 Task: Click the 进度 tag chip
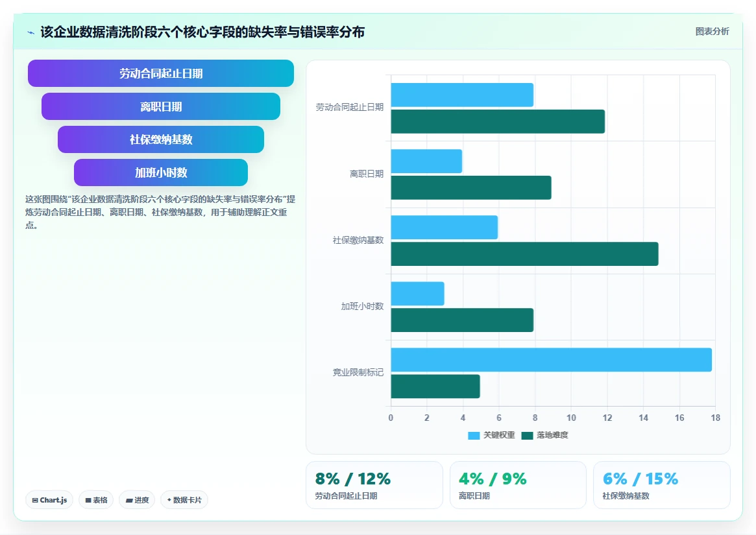137,500
